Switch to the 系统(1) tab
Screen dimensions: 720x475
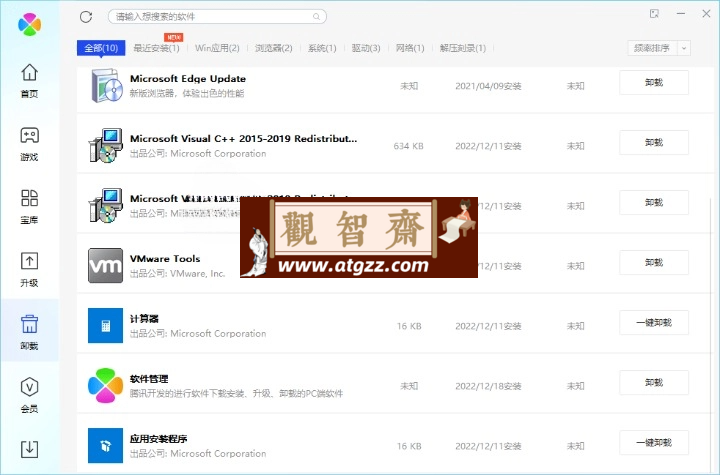[322, 48]
